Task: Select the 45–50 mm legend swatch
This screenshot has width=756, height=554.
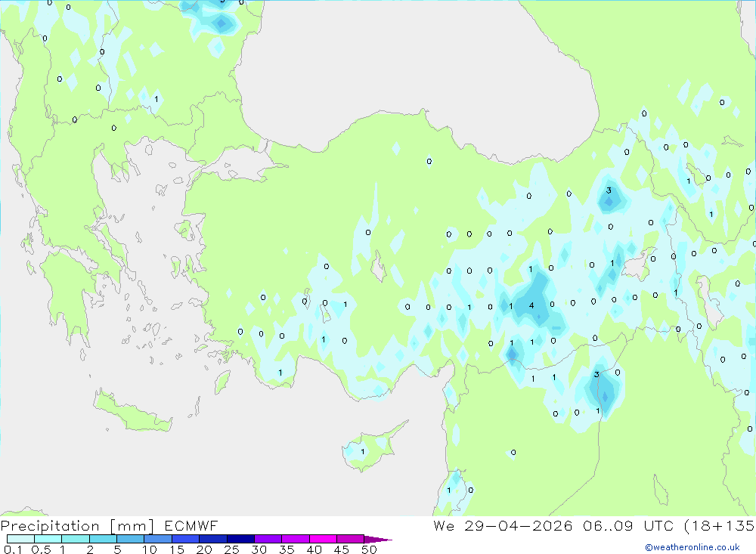Action: pos(351,539)
